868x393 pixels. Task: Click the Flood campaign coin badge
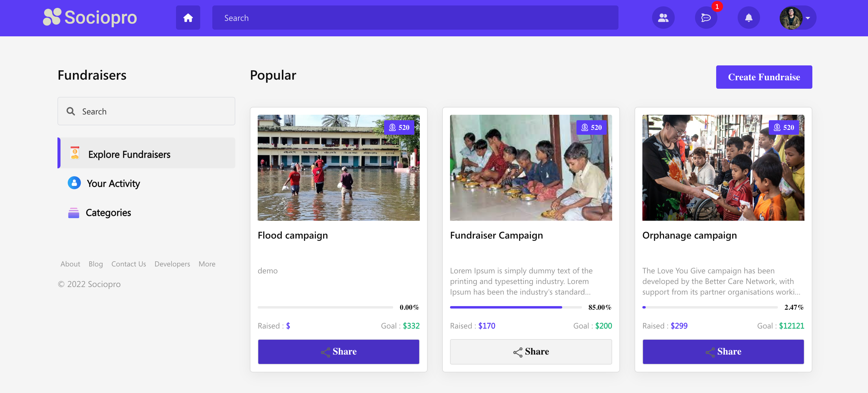[399, 127]
